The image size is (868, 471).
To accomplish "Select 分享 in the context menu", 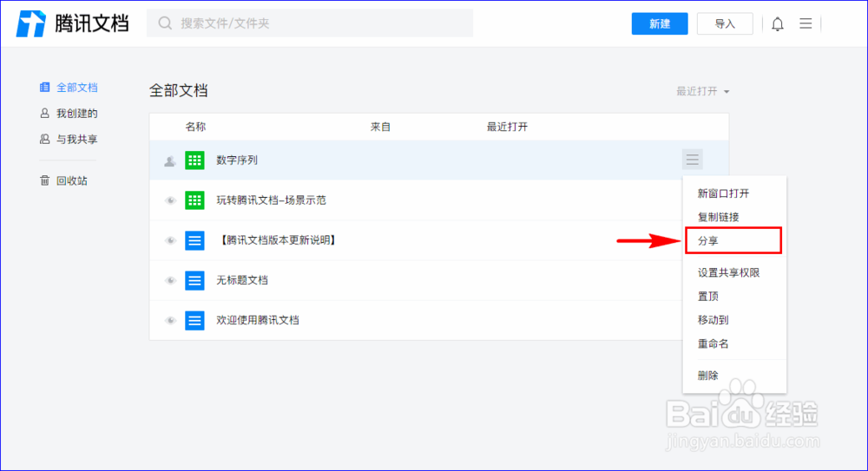I will 708,241.
